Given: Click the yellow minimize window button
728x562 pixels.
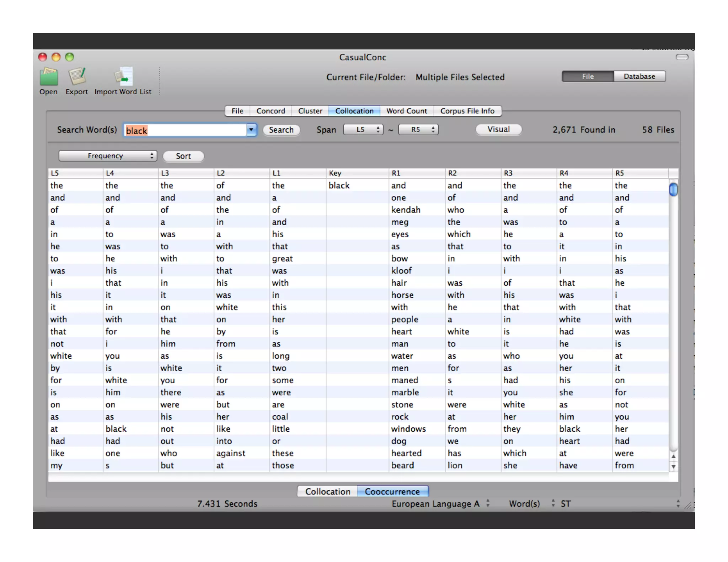Looking at the screenshot, I should (56, 57).
